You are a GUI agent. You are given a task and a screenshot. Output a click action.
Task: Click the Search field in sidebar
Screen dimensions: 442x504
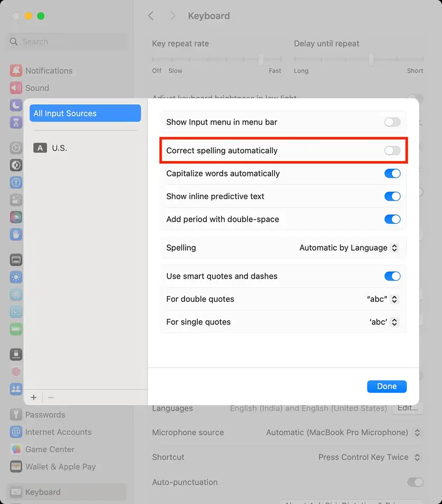[x=67, y=42]
